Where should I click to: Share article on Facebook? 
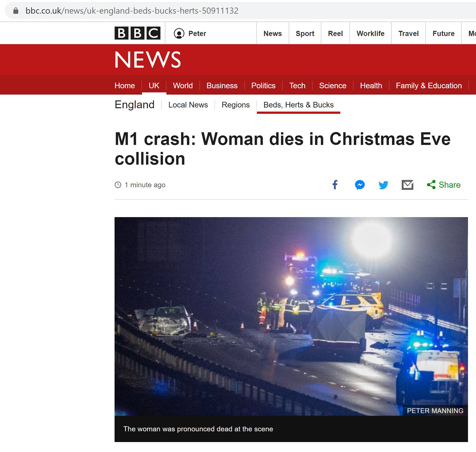click(x=335, y=185)
